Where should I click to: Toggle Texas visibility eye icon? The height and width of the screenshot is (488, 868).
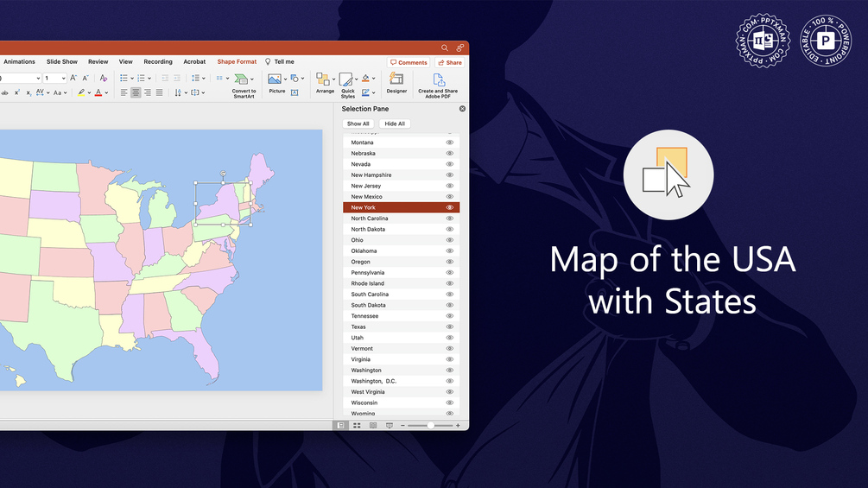[449, 327]
